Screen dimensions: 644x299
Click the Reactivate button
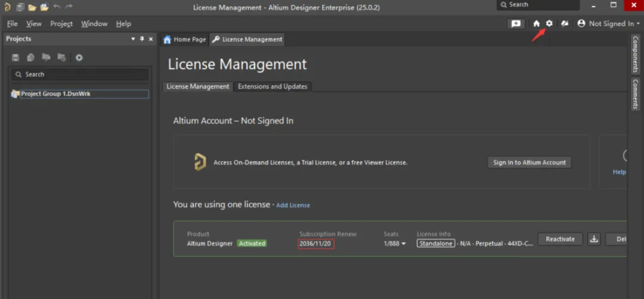coord(560,239)
